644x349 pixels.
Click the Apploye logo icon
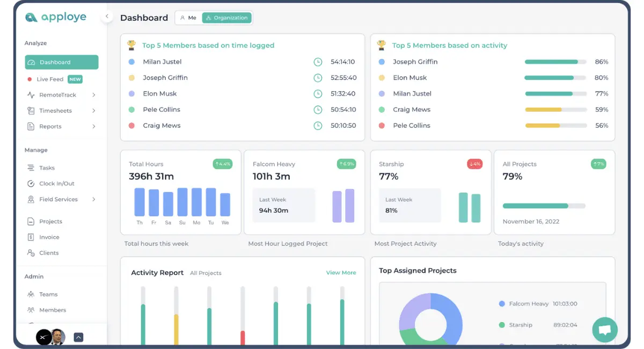pos(32,17)
